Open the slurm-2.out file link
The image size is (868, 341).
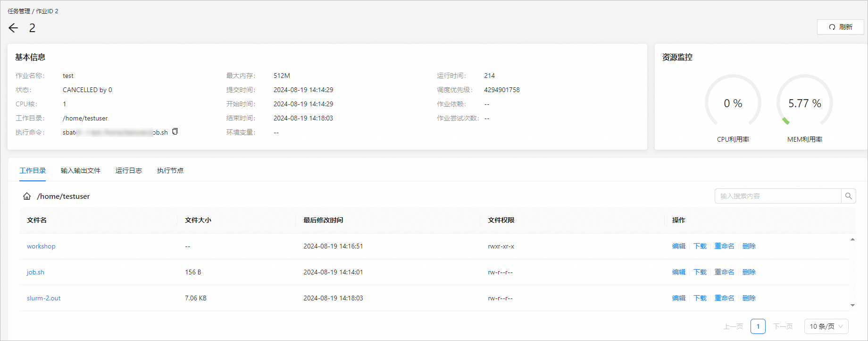tap(44, 298)
